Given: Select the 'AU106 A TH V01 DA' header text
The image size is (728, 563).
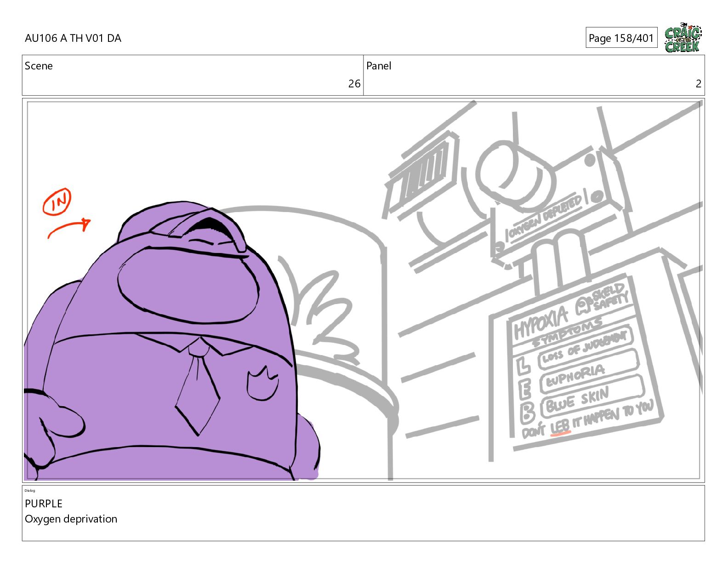Looking at the screenshot, I should coord(73,38).
